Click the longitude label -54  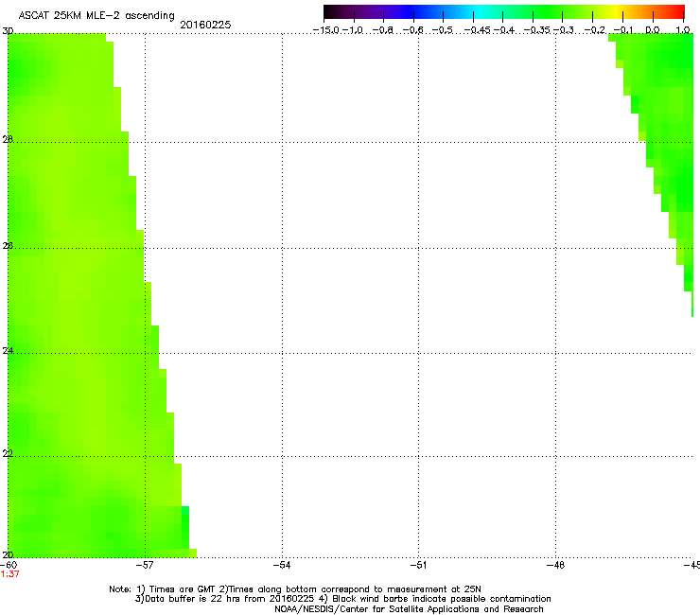(x=282, y=565)
